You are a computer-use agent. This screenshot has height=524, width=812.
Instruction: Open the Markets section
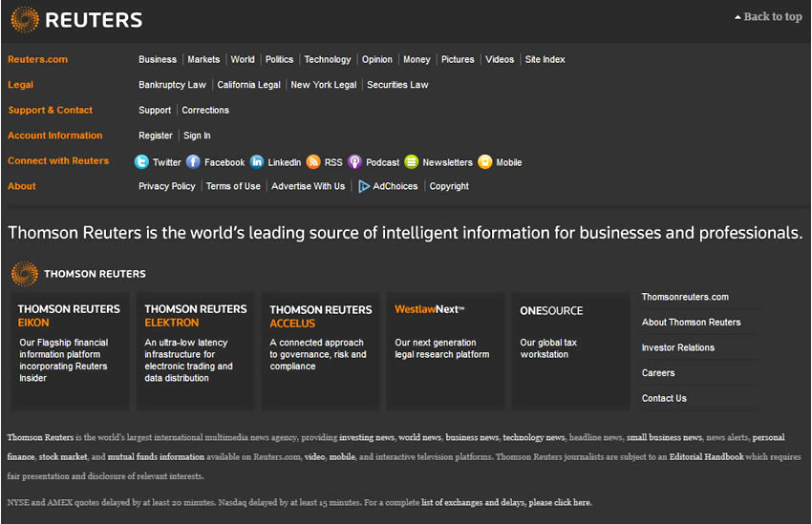click(203, 59)
